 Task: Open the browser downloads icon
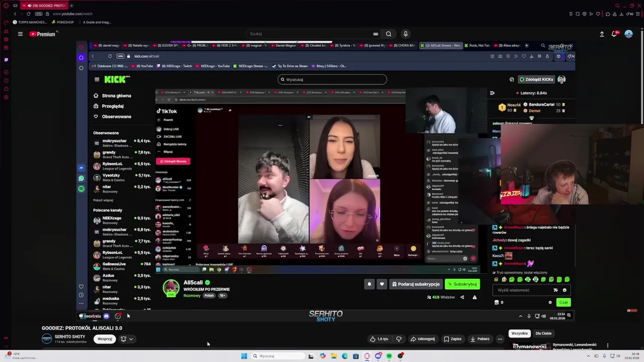point(621,14)
